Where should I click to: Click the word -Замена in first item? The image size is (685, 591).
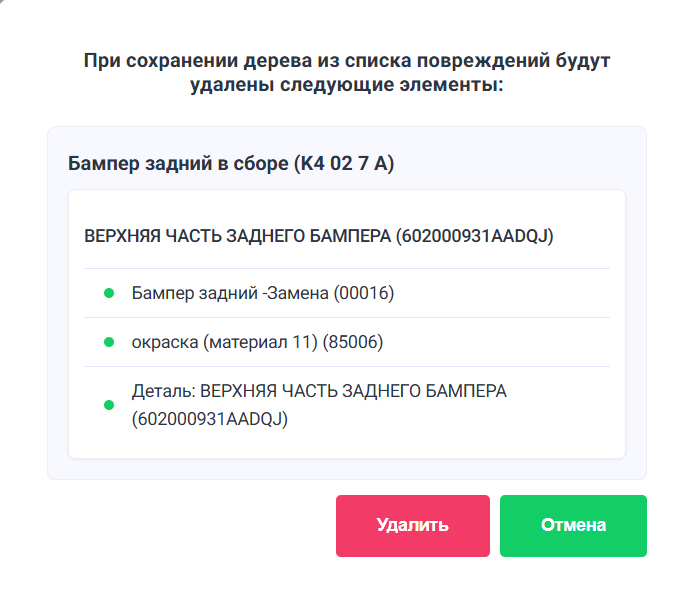[x=296, y=293]
